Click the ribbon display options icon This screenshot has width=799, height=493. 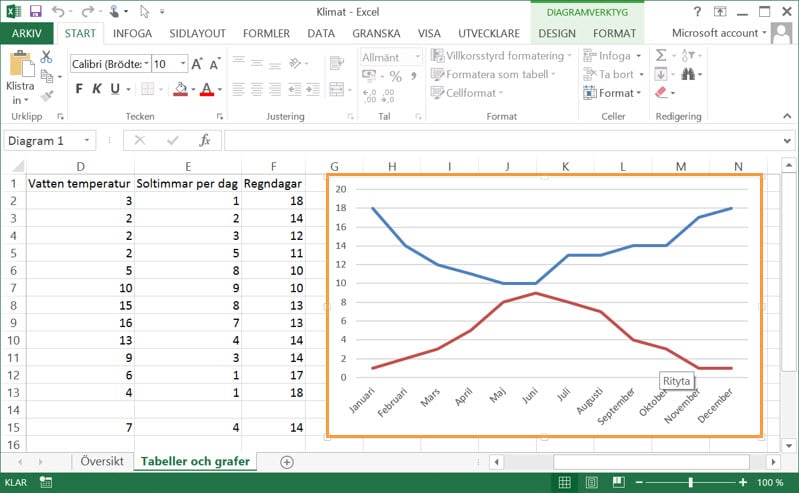click(720, 12)
